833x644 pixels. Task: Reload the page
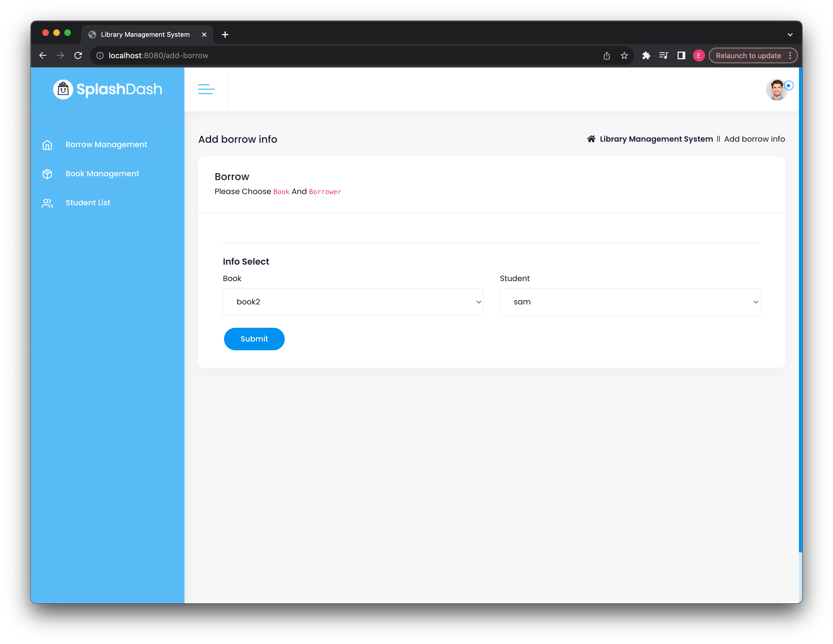coord(78,56)
